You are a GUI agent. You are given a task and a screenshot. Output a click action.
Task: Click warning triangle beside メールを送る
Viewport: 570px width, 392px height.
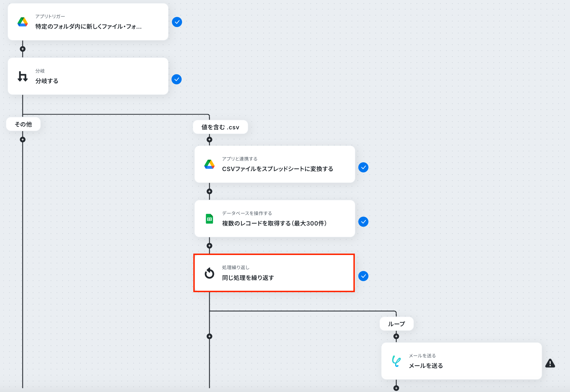point(550,363)
